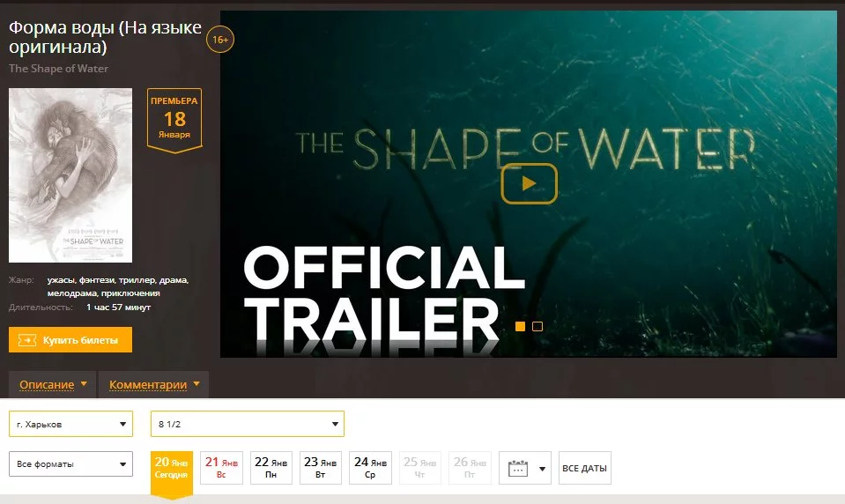Screen dimensions: 845x504
Task: Select date 21 Янв Вс
Action: tap(221, 468)
